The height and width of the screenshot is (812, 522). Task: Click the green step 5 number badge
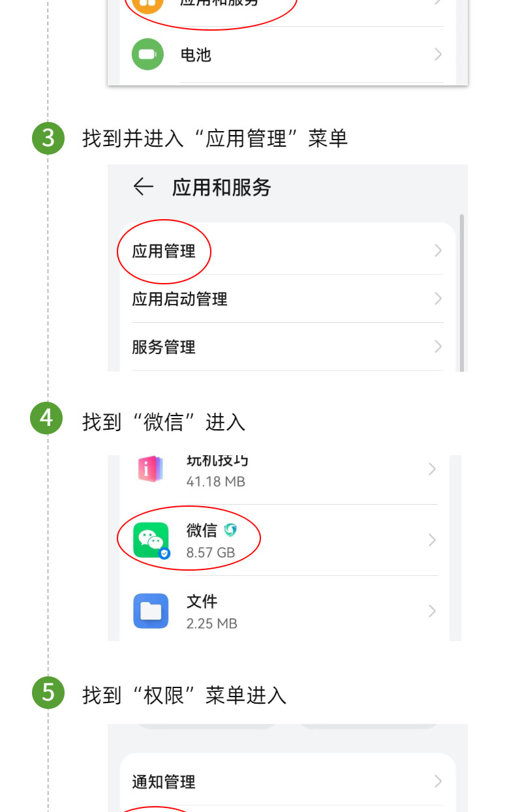click(48, 692)
